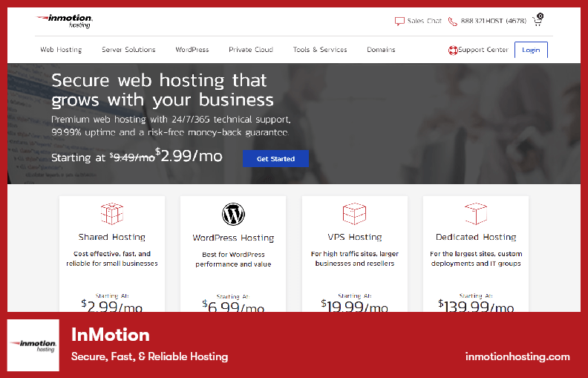Click the Login button
This screenshot has width=588, height=378.
(531, 50)
